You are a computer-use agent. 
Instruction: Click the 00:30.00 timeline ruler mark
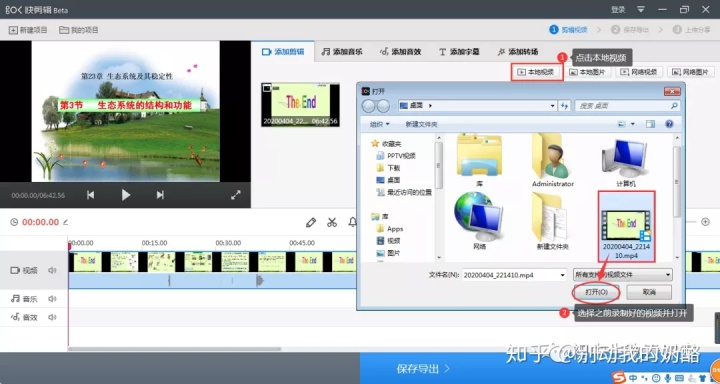[x=228, y=243]
